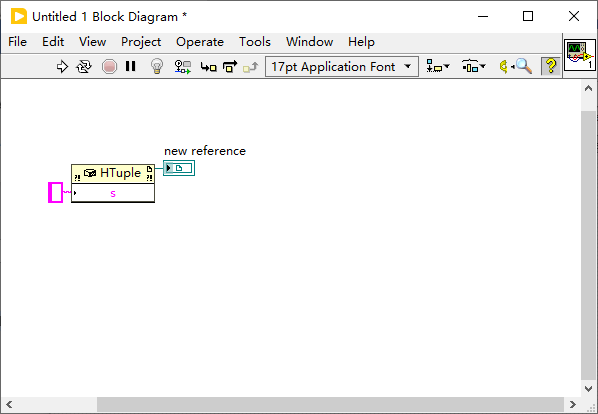The width and height of the screenshot is (598, 414).
Task: Select the pink string constant
Action: coord(56,193)
